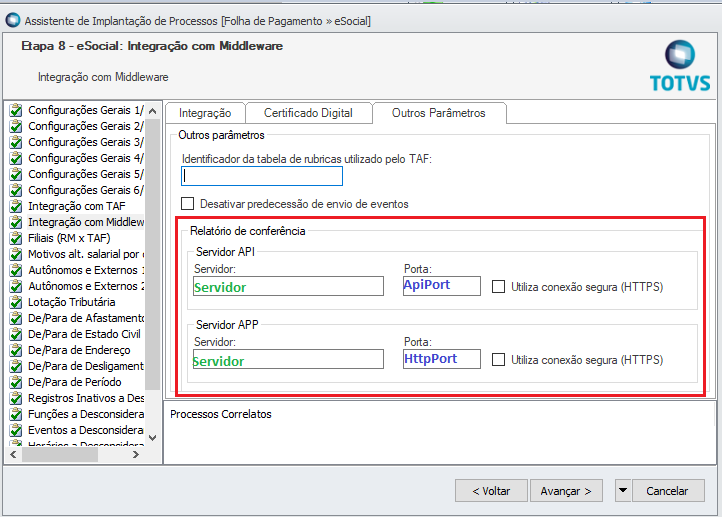Image resolution: width=722 pixels, height=517 pixels.
Task: Click the Avançar > button
Action: (566, 491)
